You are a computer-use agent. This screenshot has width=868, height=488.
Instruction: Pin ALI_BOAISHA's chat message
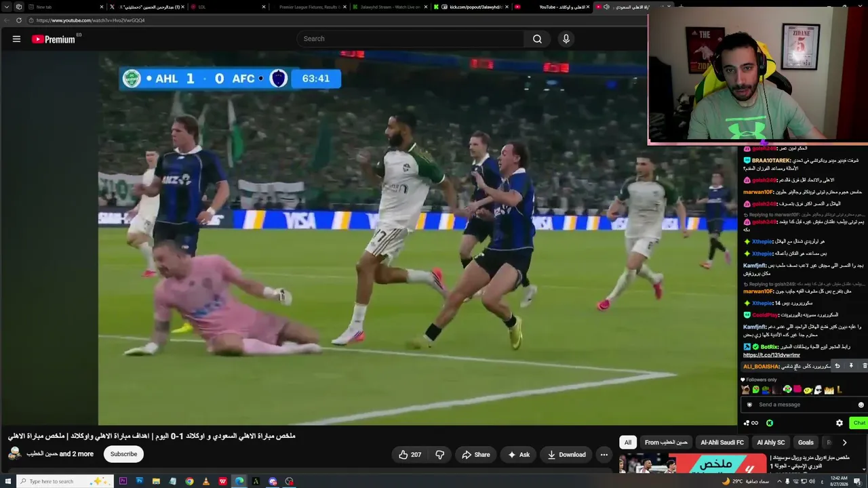(x=851, y=366)
